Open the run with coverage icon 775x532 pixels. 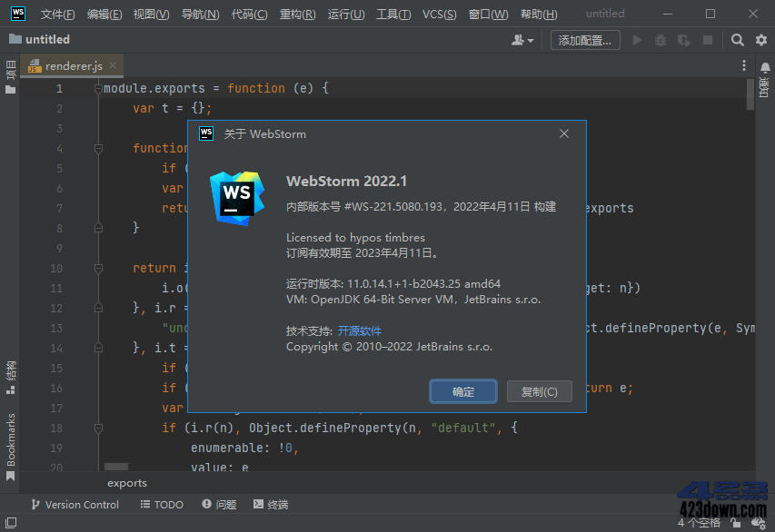pos(682,39)
